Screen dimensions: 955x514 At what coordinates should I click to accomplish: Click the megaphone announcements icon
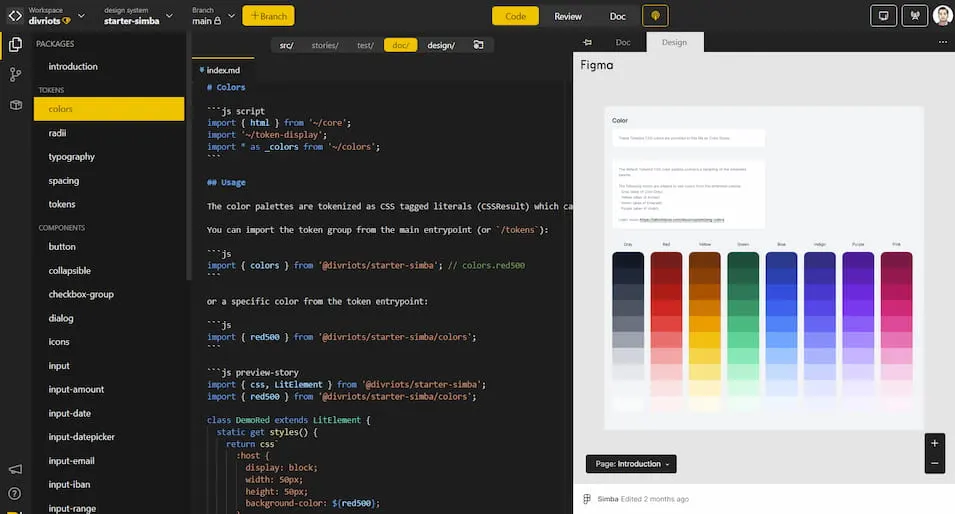click(15, 469)
